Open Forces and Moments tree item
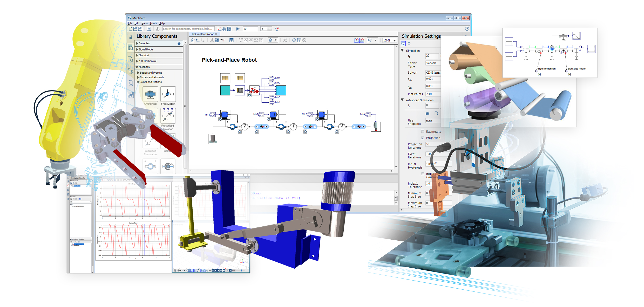Screen dimensions: 644x307 tap(152, 77)
